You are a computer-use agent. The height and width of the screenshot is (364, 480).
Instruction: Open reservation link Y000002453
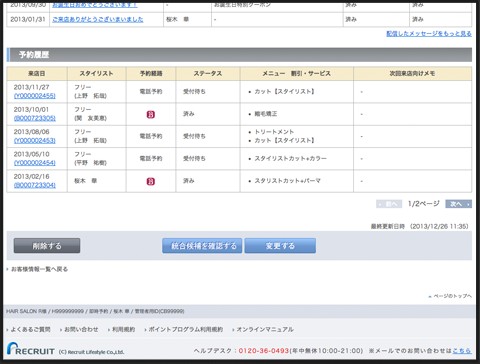(35, 141)
